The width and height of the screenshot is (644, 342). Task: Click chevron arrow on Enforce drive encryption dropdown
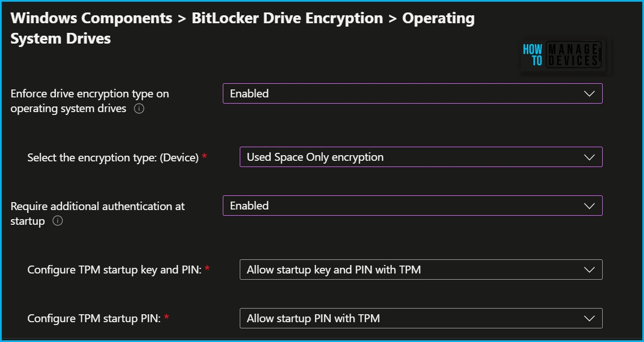(589, 94)
